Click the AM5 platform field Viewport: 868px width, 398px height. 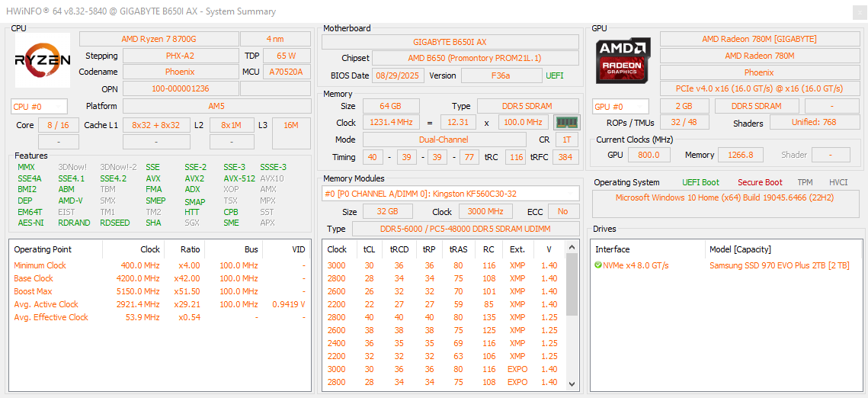pos(216,106)
